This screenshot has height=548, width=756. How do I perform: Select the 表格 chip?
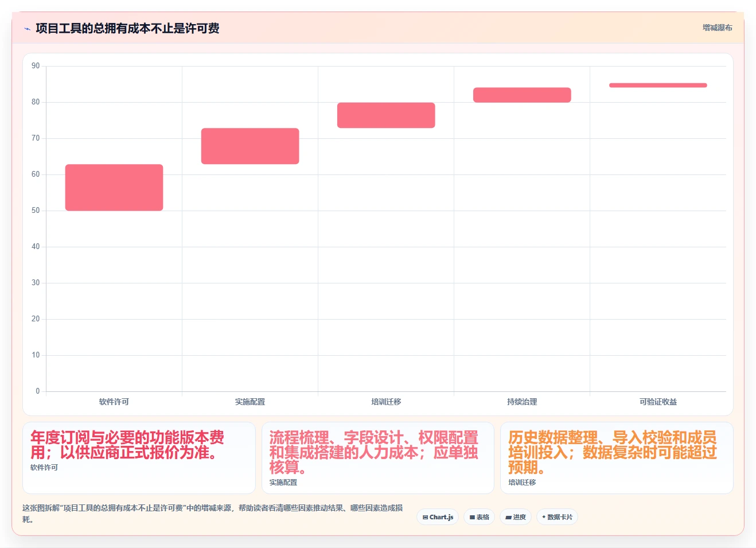coord(479,517)
